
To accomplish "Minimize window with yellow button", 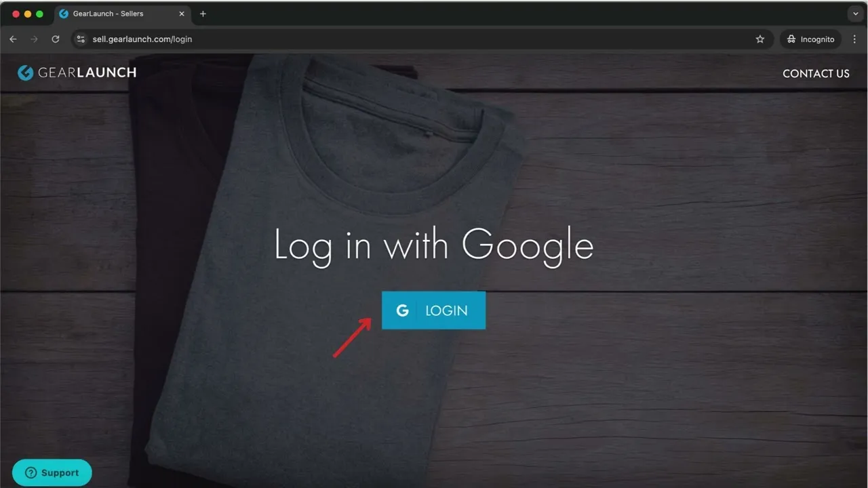I will tap(28, 14).
